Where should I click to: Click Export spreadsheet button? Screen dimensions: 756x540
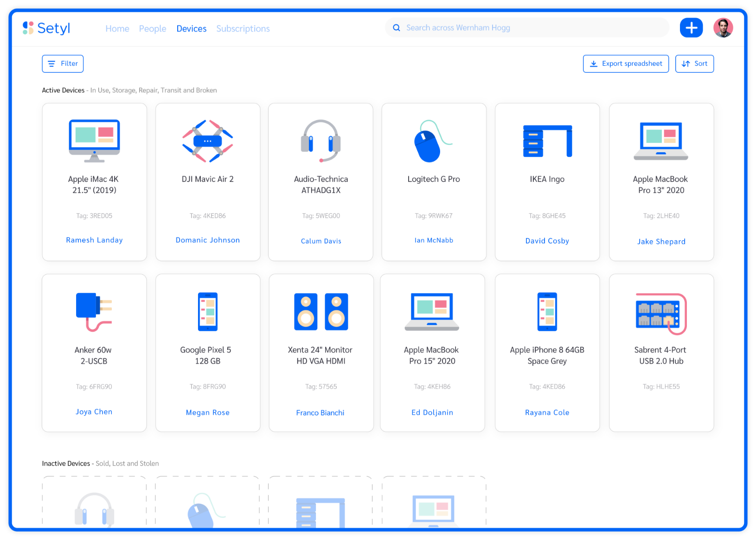pyautogui.click(x=626, y=64)
